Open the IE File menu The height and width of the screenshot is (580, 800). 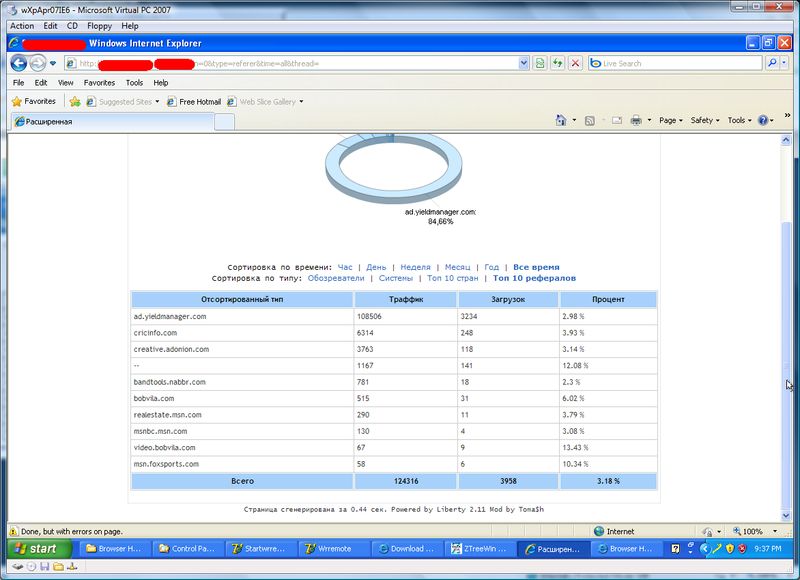coord(18,83)
